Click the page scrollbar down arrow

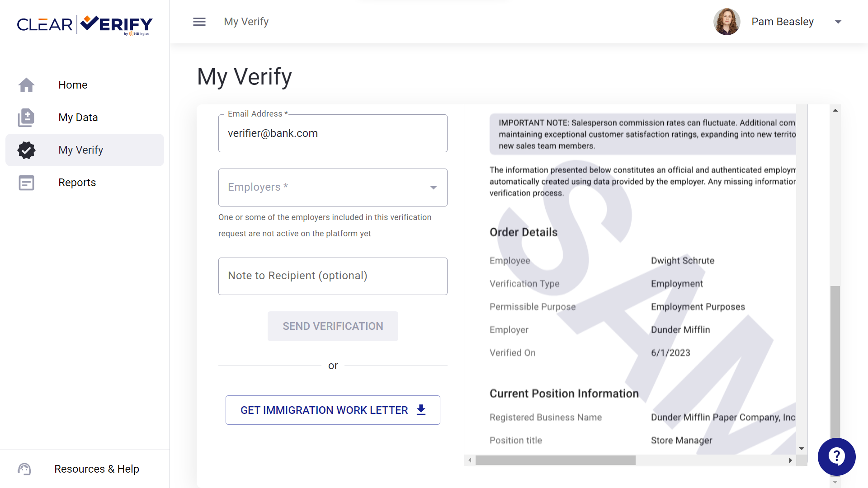tap(835, 482)
